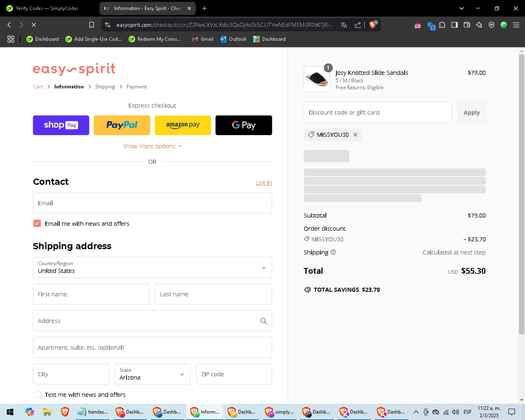Screen dimensions: 525x420
Task: Open Copilot from the taskbar
Action: 30,412
